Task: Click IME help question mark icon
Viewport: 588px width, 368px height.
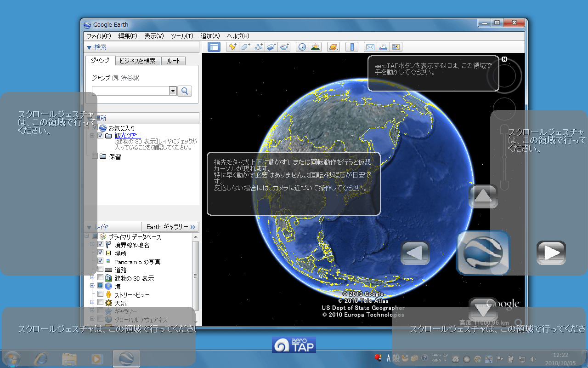Action: pyautogui.click(x=425, y=358)
